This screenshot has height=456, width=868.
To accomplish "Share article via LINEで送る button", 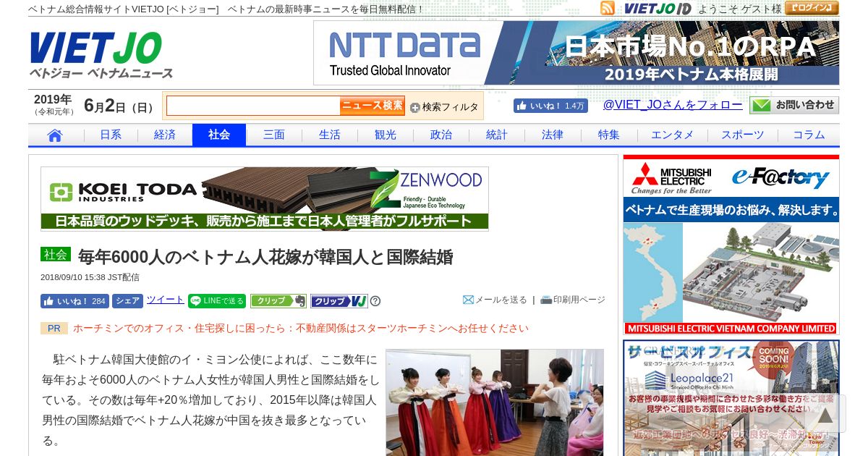I will point(217,301).
